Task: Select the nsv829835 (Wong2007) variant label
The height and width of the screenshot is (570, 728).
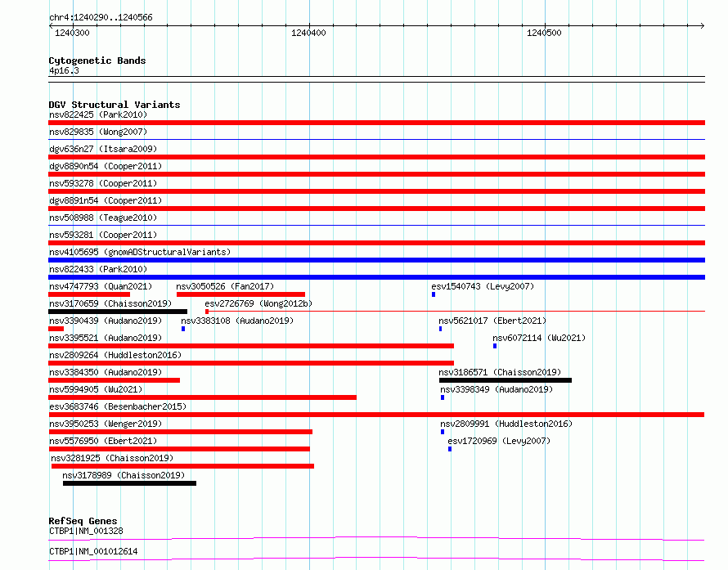Action: click(x=98, y=132)
